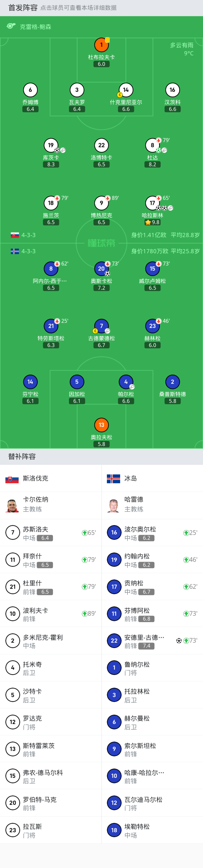Viewport: 203px width, 868px height.
Task: Tap Iceland goalkeeper number 13 icon
Action: (101, 425)
